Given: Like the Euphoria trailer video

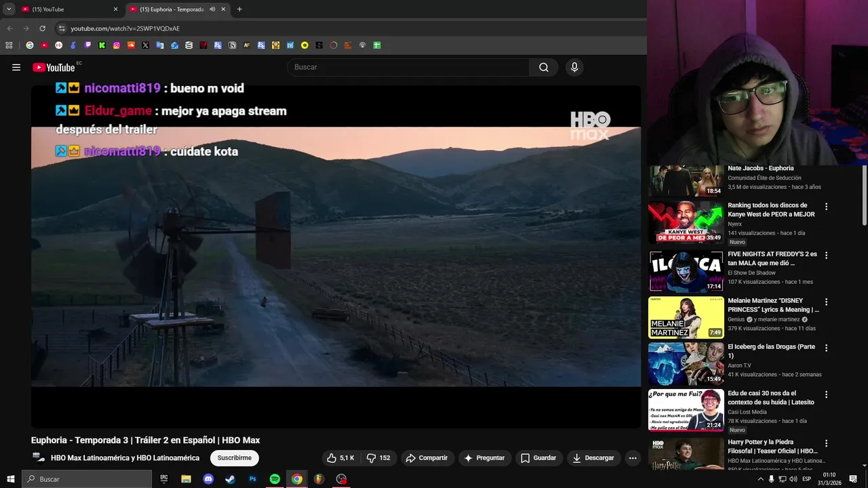Looking at the screenshot, I should point(341,458).
